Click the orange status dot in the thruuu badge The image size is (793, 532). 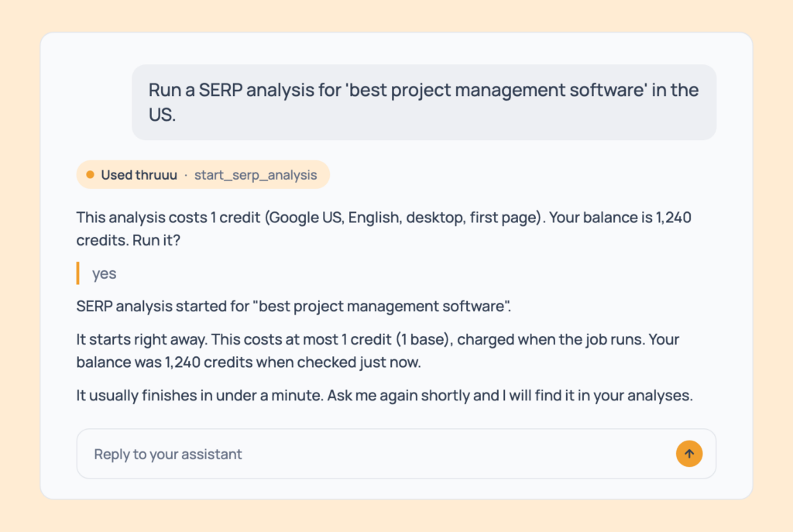pyautogui.click(x=90, y=175)
